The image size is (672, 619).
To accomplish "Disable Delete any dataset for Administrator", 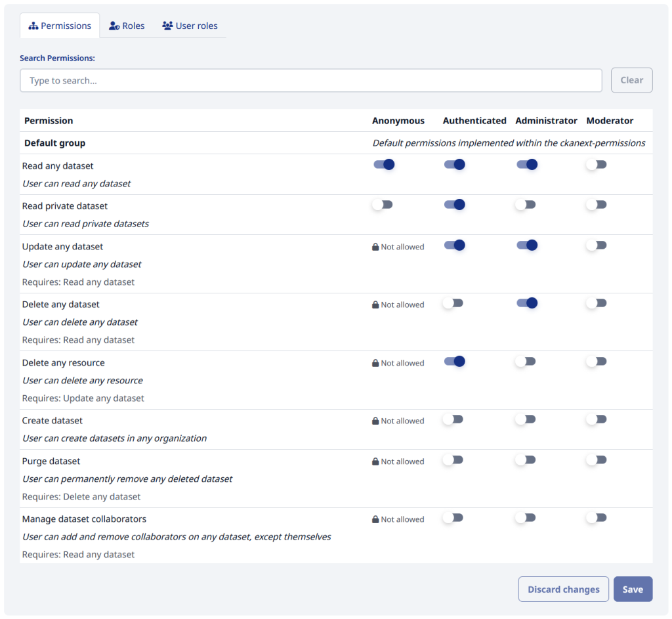I will tap(527, 303).
